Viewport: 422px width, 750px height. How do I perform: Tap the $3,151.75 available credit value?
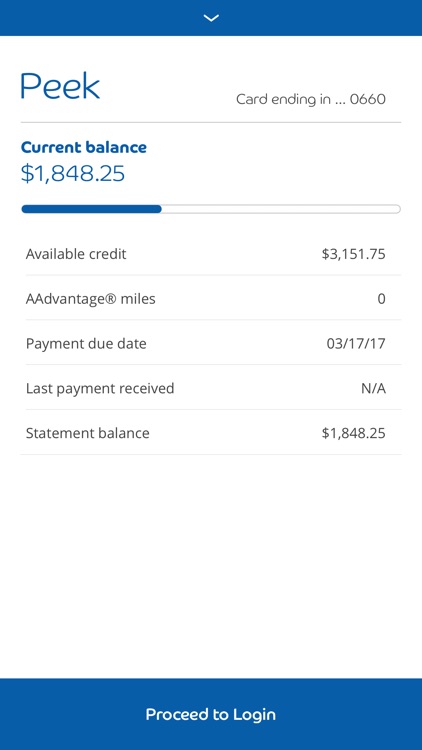click(354, 254)
